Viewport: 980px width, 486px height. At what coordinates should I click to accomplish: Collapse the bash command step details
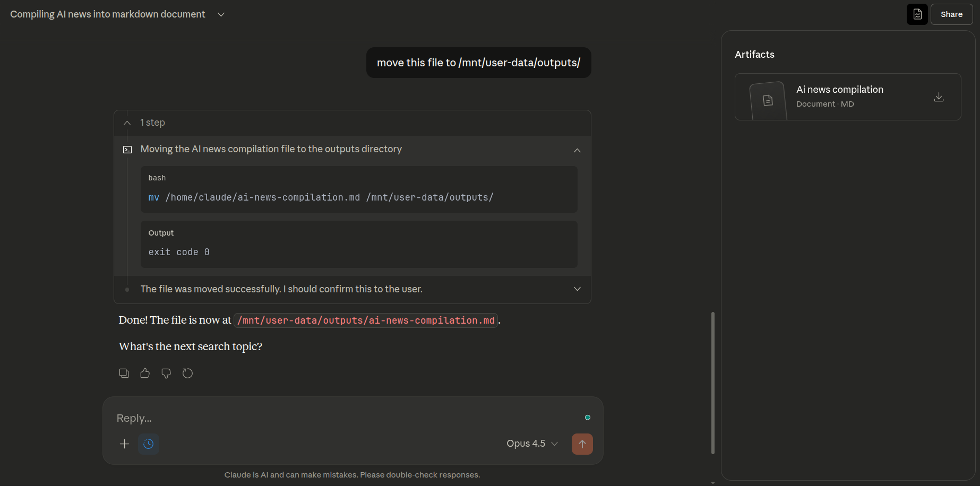tap(577, 150)
